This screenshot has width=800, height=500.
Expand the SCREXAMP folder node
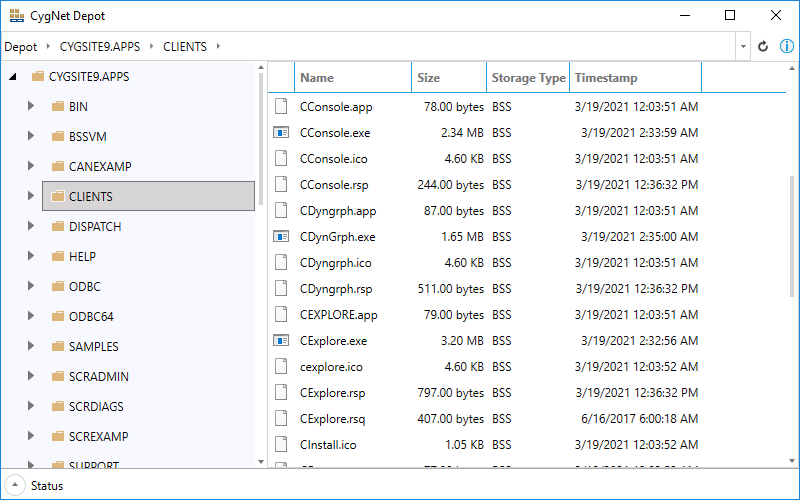pyautogui.click(x=31, y=436)
